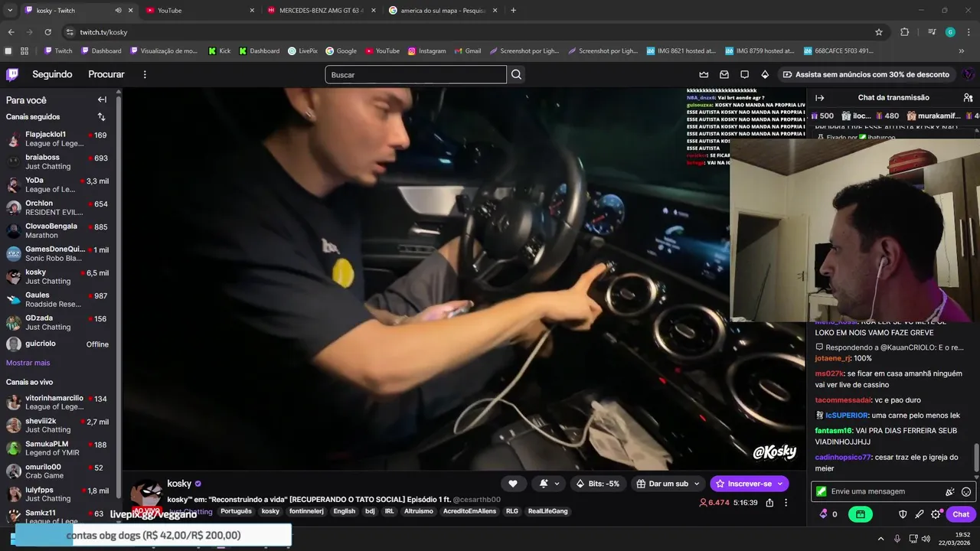Viewport: 980px width, 551px height.
Task: Click purple Chat send button
Action: (x=961, y=514)
